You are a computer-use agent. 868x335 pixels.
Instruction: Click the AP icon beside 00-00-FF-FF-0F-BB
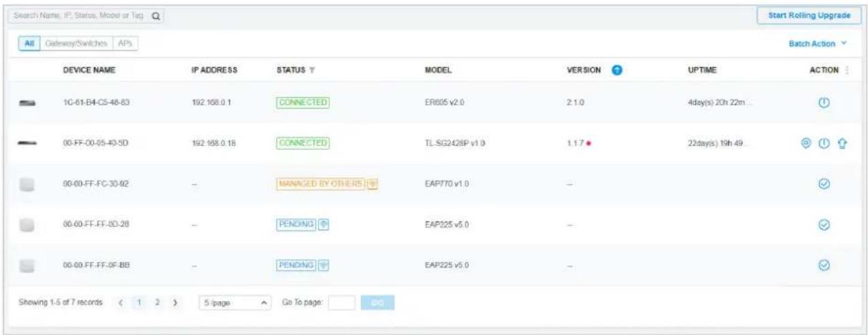pos(27,265)
